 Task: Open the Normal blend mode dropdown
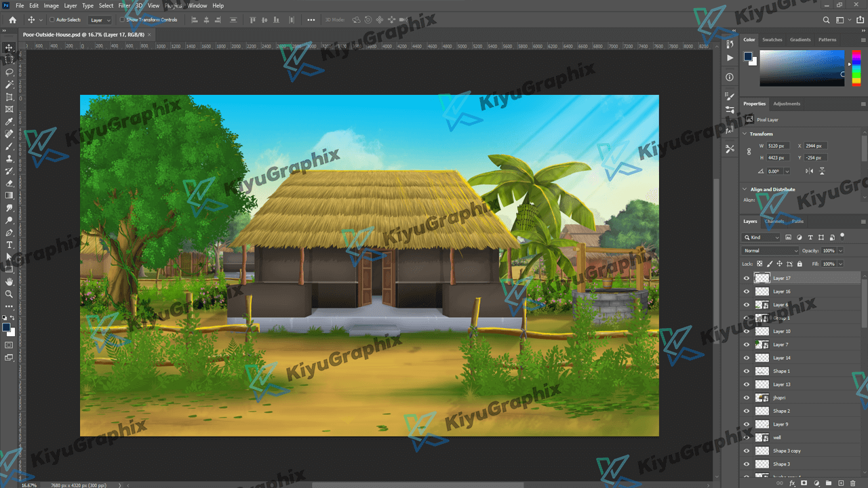coord(770,251)
